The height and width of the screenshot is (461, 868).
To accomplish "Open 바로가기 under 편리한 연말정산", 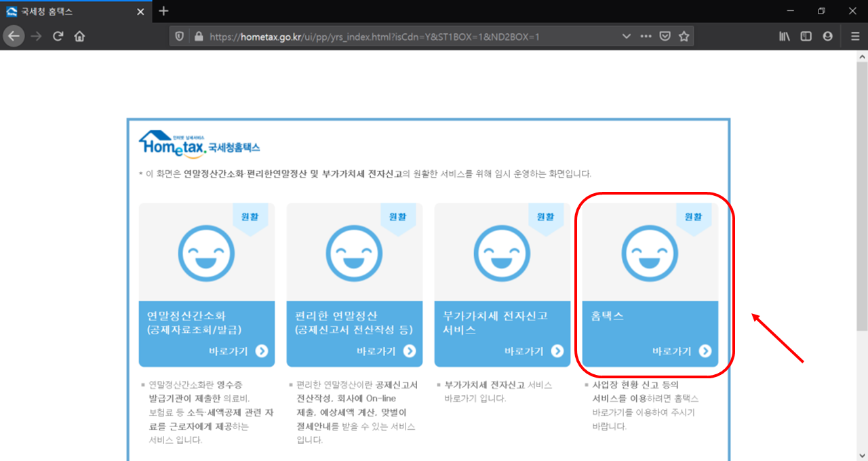I will [387, 351].
